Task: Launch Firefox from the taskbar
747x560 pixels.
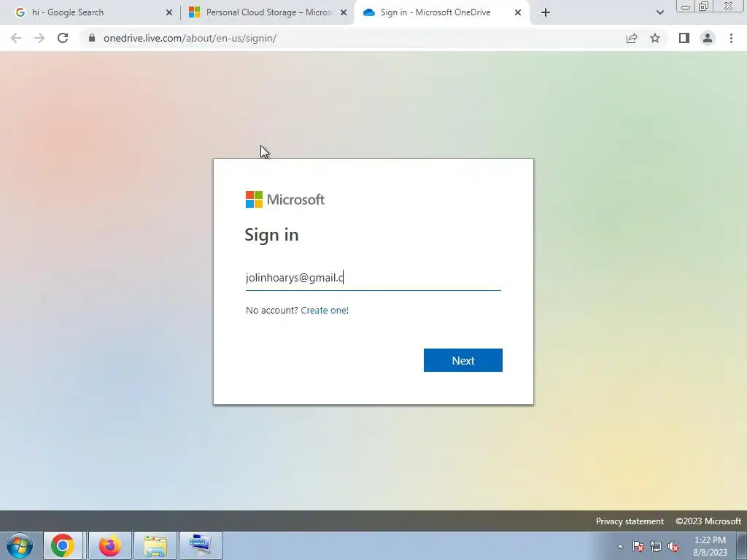Action: coord(109,545)
